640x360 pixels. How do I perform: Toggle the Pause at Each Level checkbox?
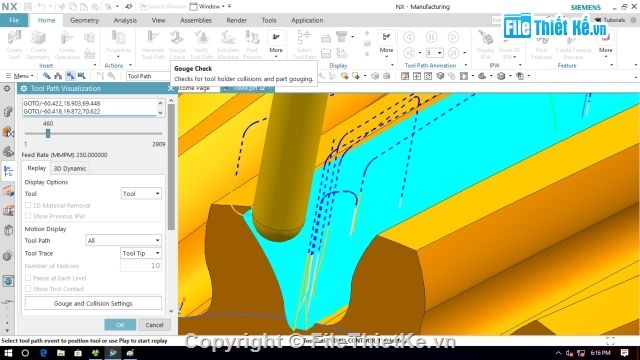28,278
